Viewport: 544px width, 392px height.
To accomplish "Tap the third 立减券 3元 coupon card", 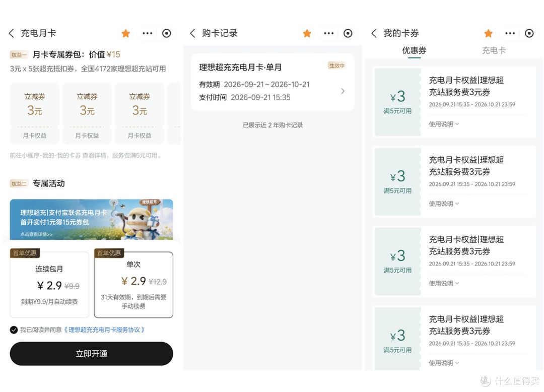I will 140,113.
